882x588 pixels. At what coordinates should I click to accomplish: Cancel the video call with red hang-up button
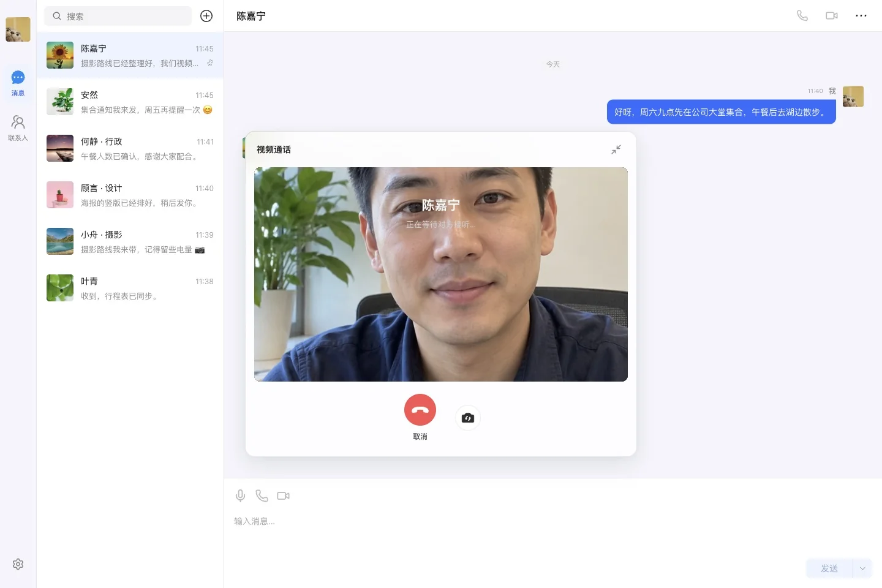[420, 410]
